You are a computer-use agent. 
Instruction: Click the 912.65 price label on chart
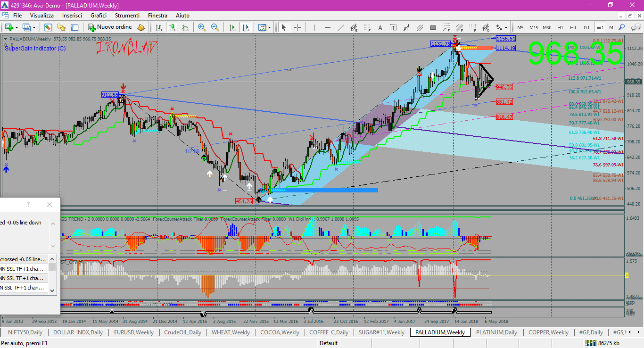[110, 95]
